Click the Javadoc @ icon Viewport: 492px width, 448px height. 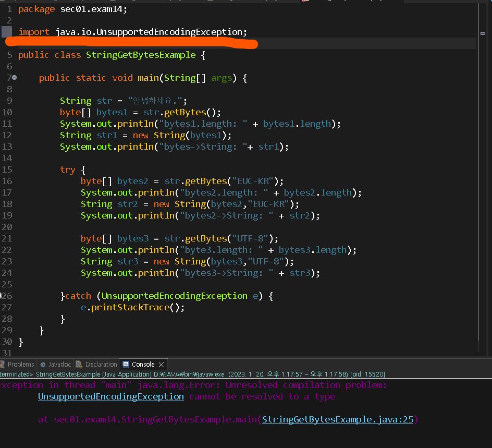pos(43,364)
